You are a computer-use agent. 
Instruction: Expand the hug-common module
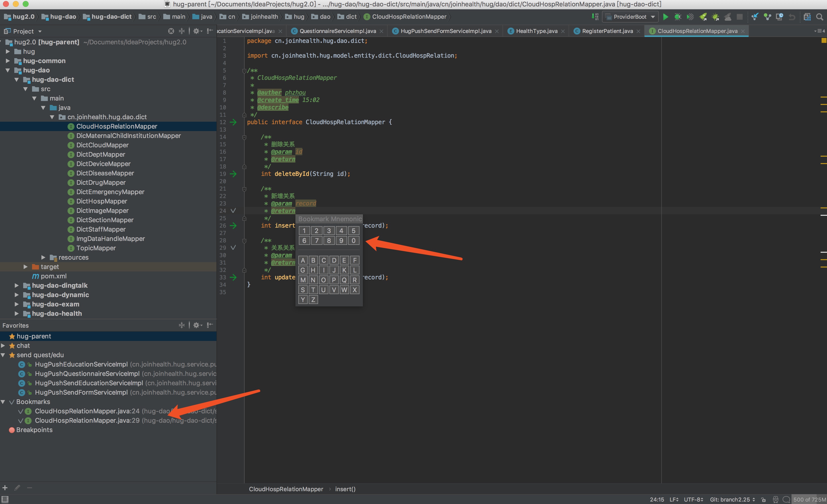8,61
